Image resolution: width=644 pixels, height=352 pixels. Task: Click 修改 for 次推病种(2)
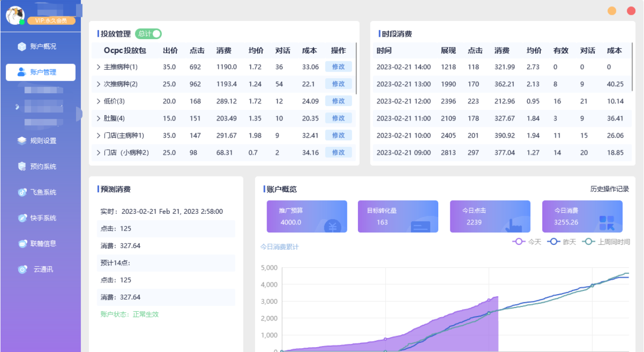338,84
